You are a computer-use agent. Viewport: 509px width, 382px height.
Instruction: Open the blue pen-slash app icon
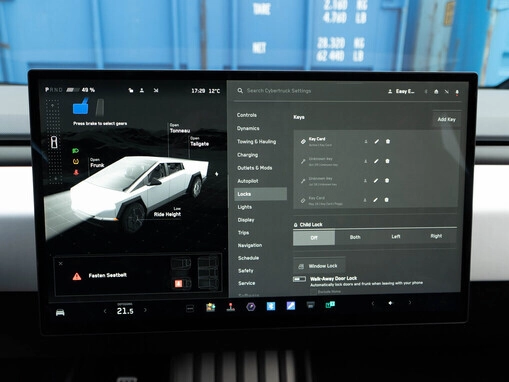click(291, 305)
